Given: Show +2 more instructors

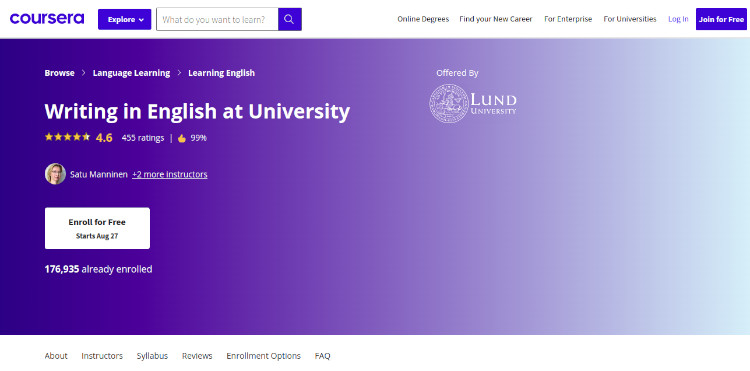Looking at the screenshot, I should 170,175.
